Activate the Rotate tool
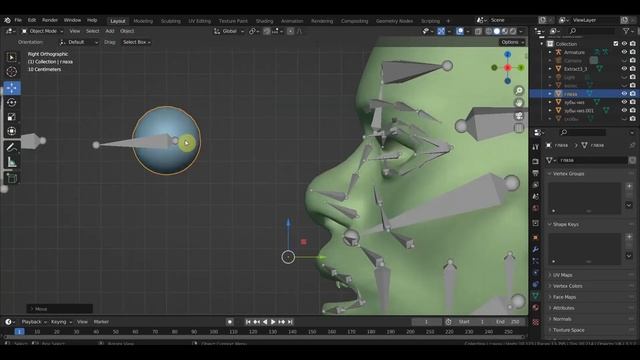640x360 pixels. coord(12,102)
